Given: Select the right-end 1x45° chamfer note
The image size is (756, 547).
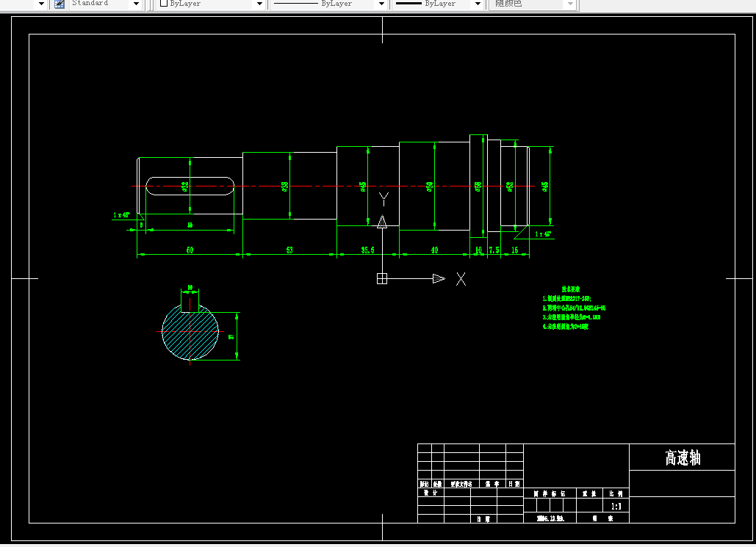Looking at the screenshot, I should [x=543, y=233].
